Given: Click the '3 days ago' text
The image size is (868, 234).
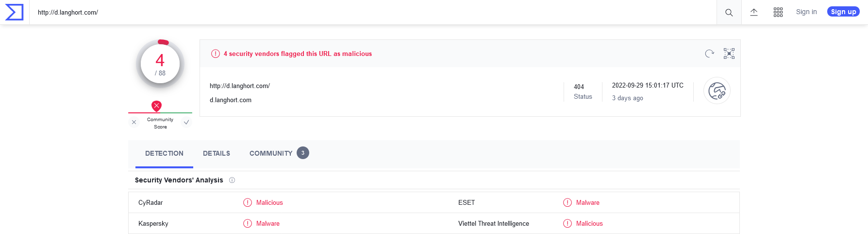Looking at the screenshot, I should (628, 98).
